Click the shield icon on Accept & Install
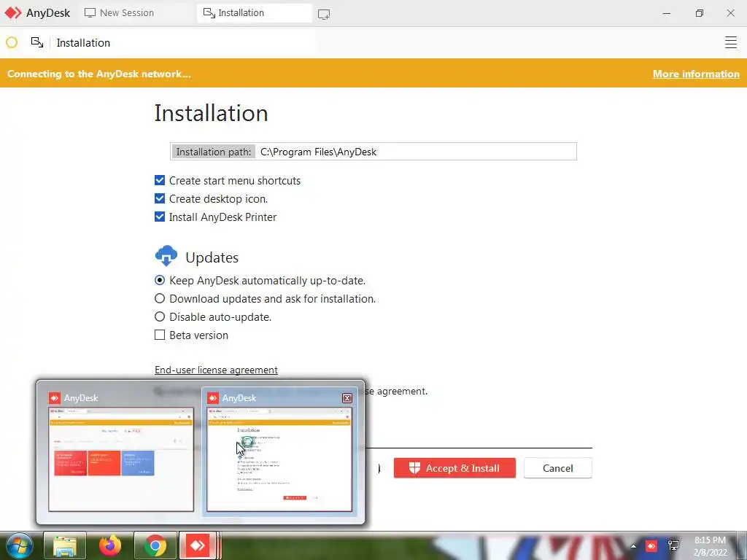The height and width of the screenshot is (560, 747). coord(414,468)
